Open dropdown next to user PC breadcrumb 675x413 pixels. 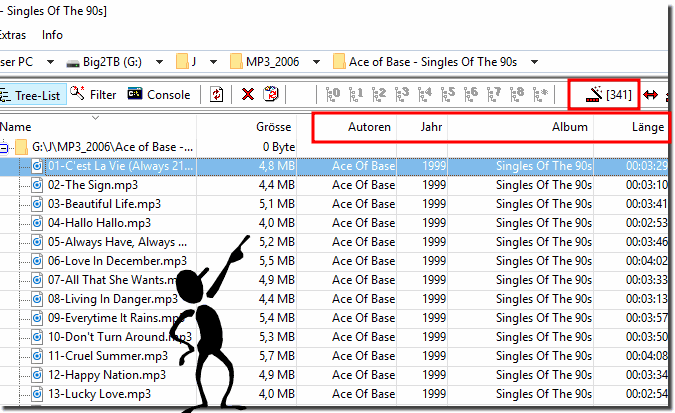(x=50, y=62)
